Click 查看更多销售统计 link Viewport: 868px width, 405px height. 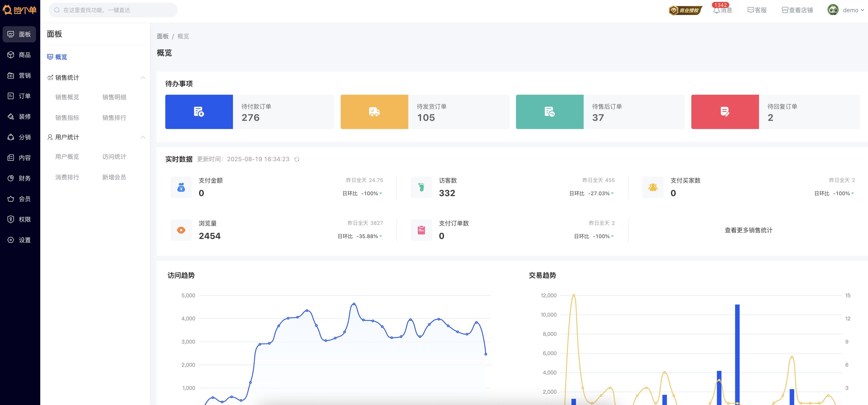pyautogui.click(x=748, y=230)
